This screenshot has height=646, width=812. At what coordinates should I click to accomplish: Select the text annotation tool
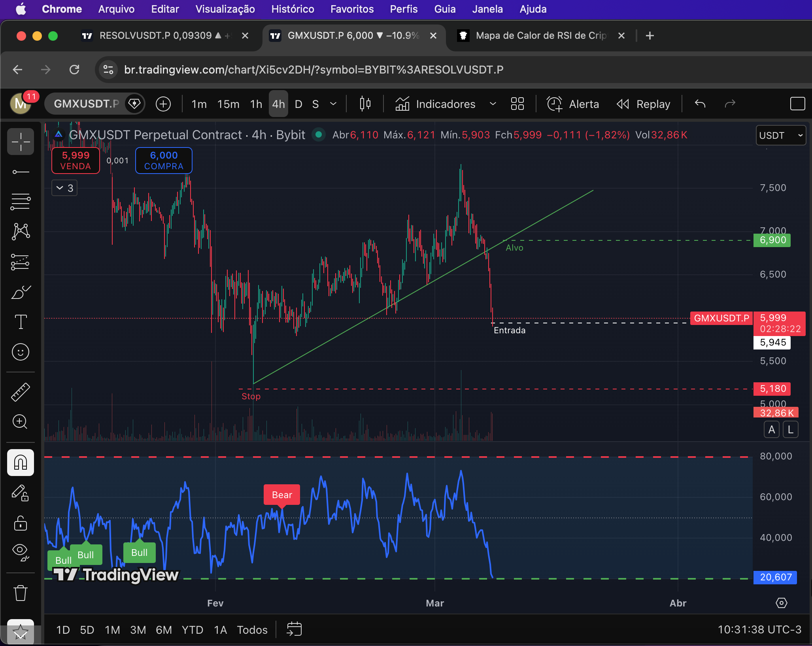21,322
